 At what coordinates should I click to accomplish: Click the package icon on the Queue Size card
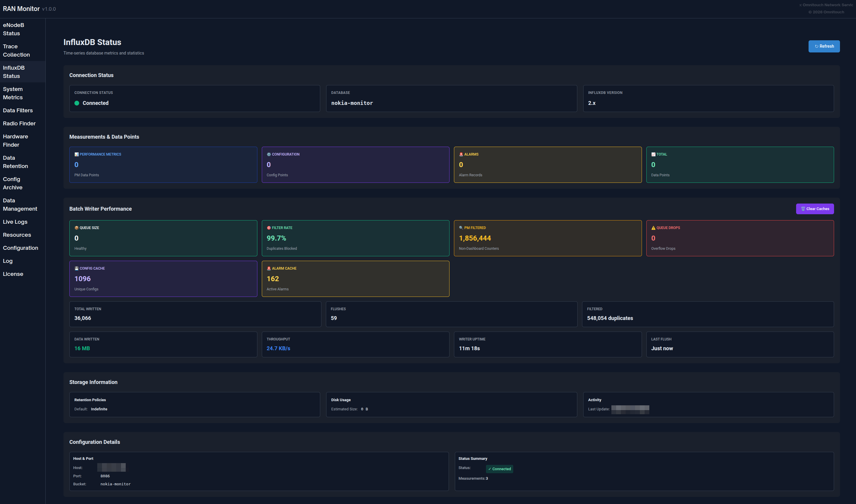76,228
